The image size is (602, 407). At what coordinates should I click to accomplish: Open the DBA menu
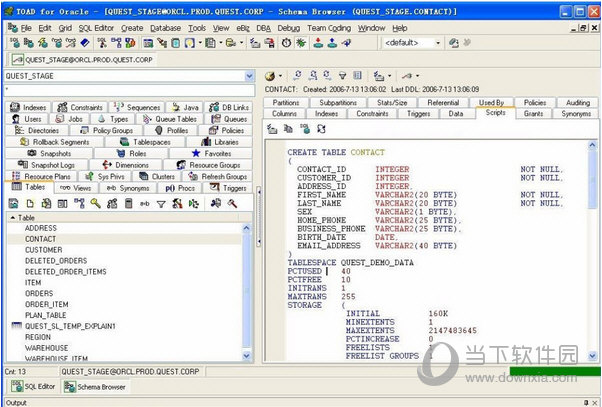click(x=263, y=28)
